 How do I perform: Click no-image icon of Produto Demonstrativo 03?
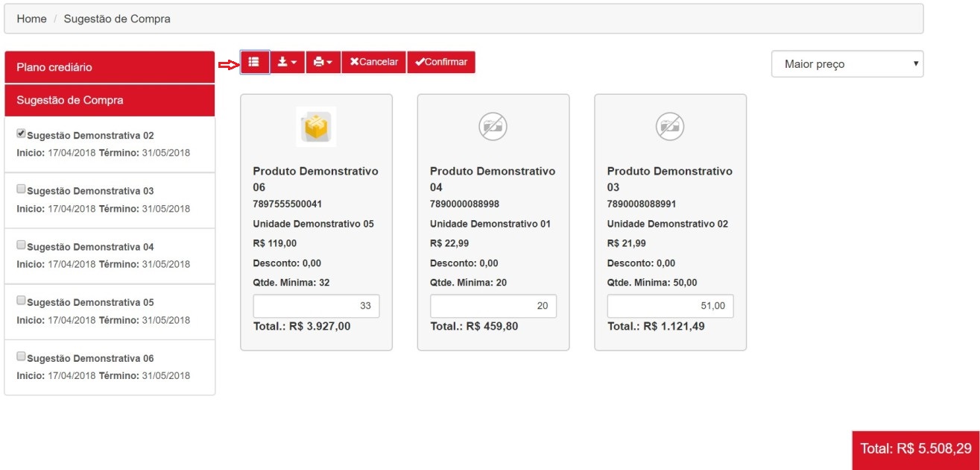(x=670, y=127)
